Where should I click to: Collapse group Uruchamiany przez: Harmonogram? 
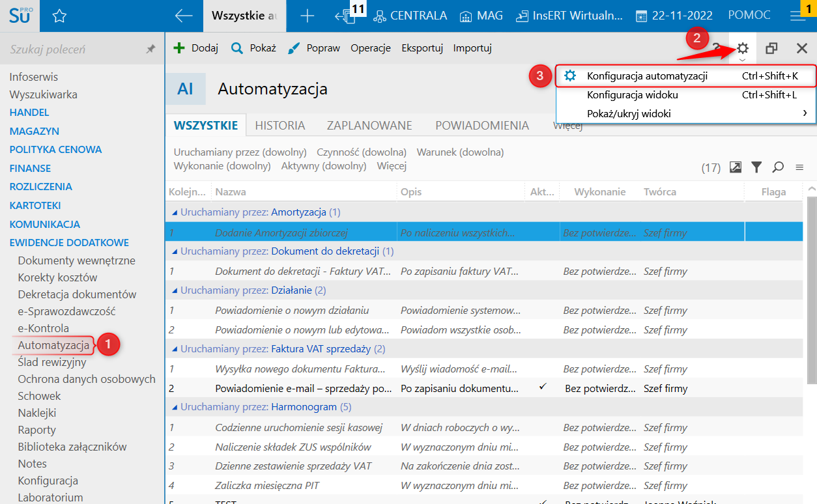click(175, 407)
